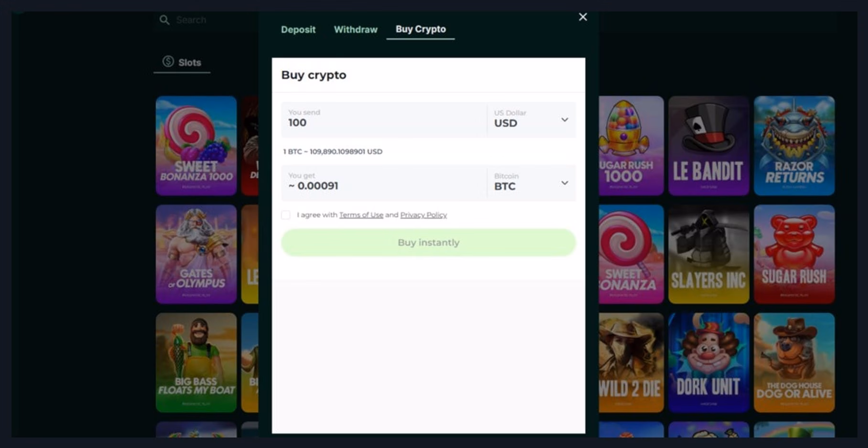Image resolution: width=868 pixels, height=448 pixels.
Task: Switch to the Withdraw tab
Action: (356, 30)
